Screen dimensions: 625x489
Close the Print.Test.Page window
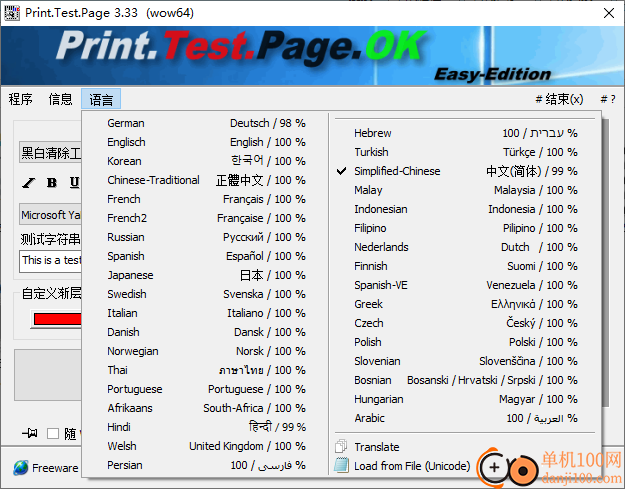coord(609,13)
